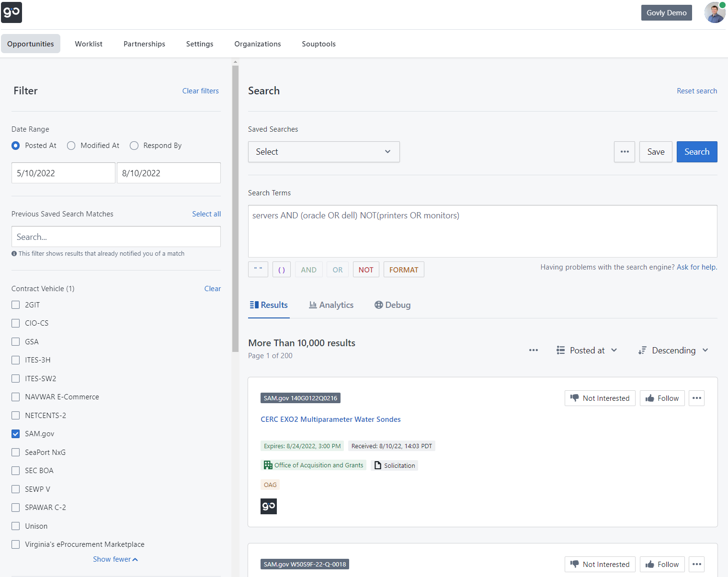The image size is (728, 577).
Task: Click the thumbs-down Not Interested icon
Action: coord(574,397)
